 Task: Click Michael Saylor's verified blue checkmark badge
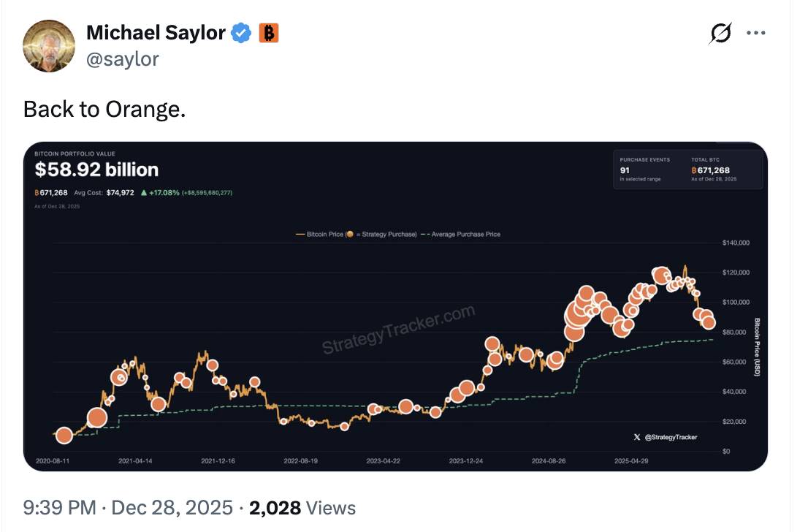tap(240, 32)
